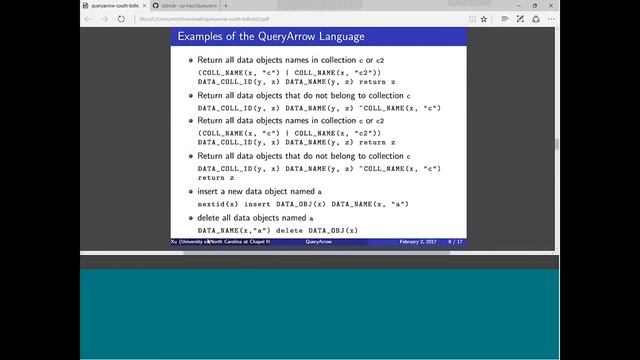Go back to the previous page
This screenshot has height=360, width=640.
pyautogui.click(x=88, y=19)
